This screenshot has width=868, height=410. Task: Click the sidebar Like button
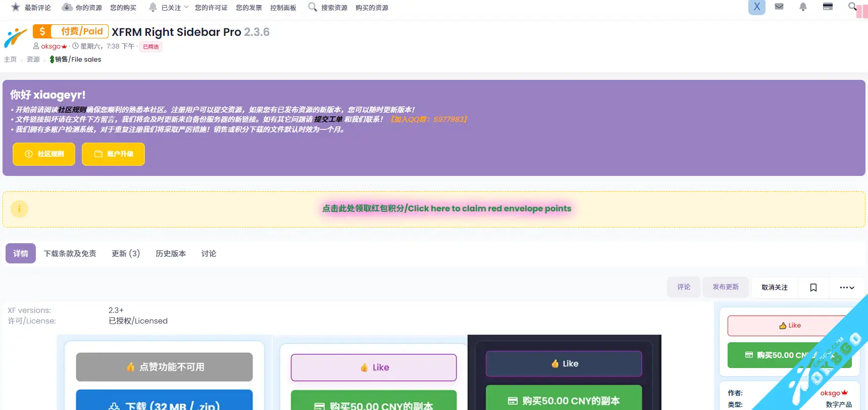(790, 326)
